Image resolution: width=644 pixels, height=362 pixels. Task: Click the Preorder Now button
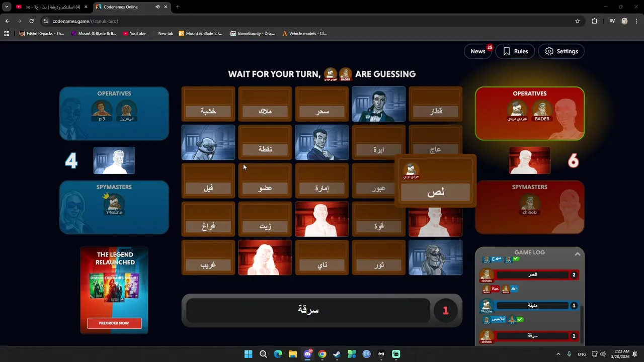click(114, 323)
